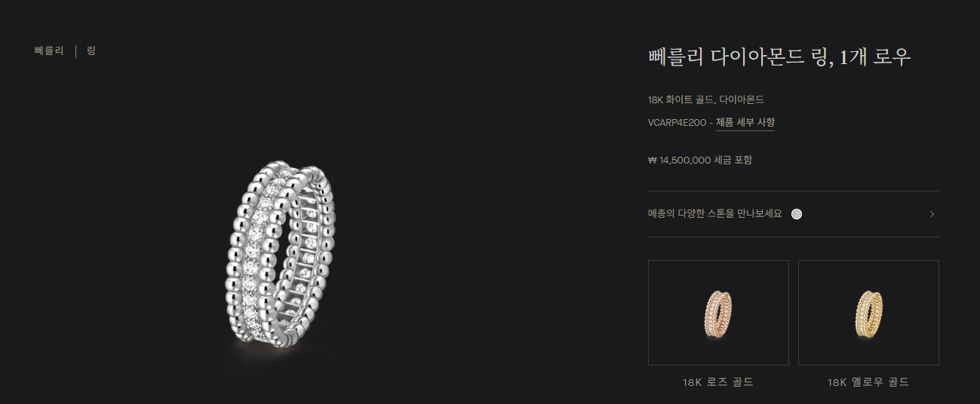Image resolution: width=980 pixels, height=404 pixels.
Task: Click the 18K 옐로우 골드 label
Action: 868,382
